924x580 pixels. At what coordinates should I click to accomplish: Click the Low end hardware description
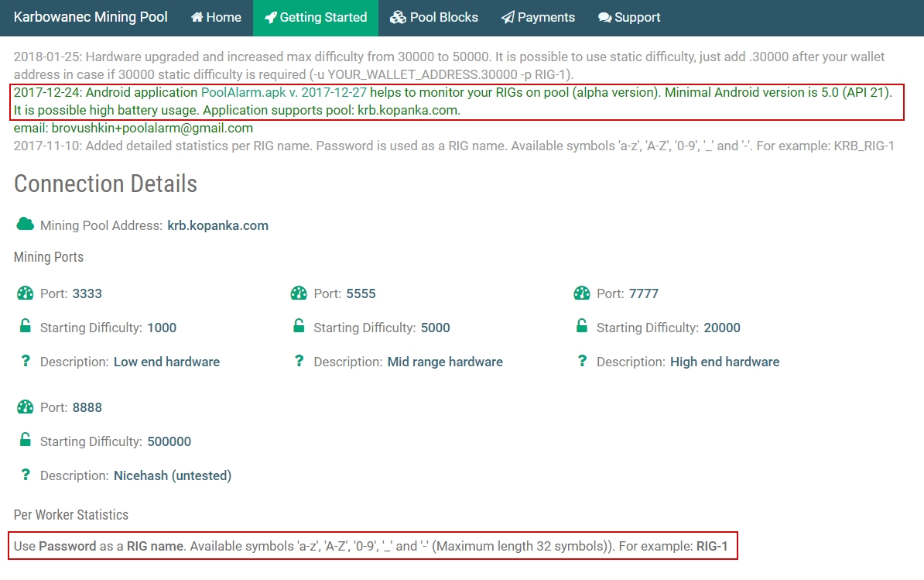[166, 362]
